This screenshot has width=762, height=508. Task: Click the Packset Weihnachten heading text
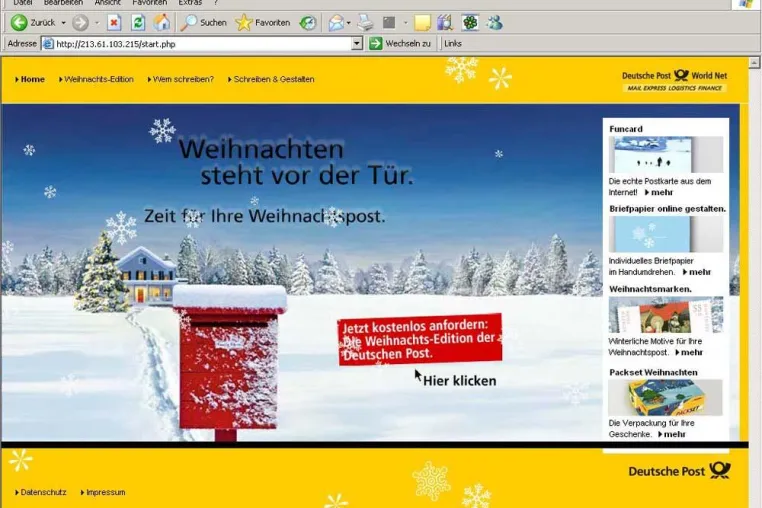tap(653, 372)
